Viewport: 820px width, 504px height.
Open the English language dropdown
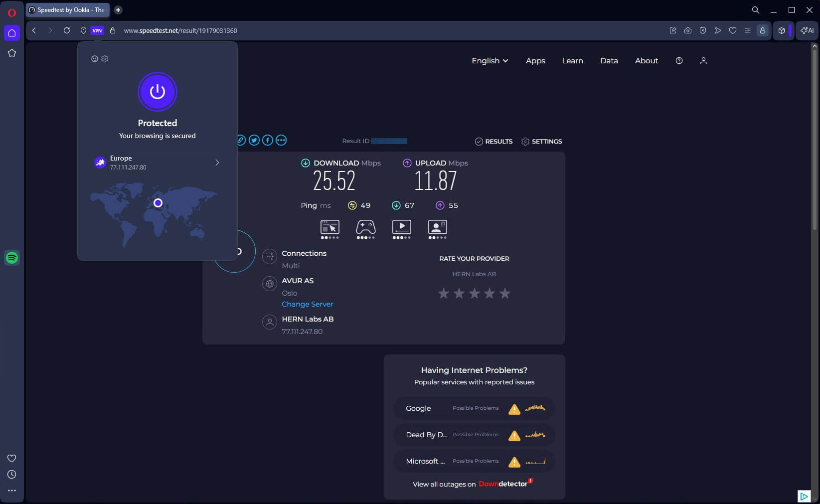490,60
